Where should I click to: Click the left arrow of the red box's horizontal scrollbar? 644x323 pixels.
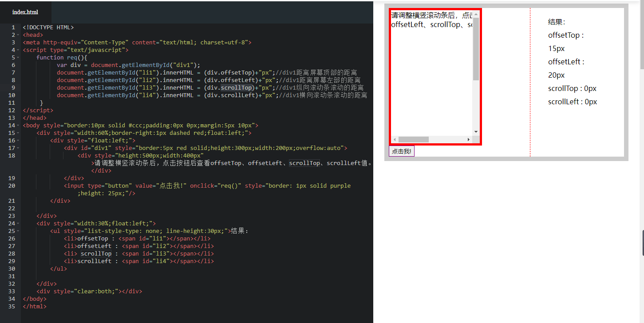tap(395, 139)
